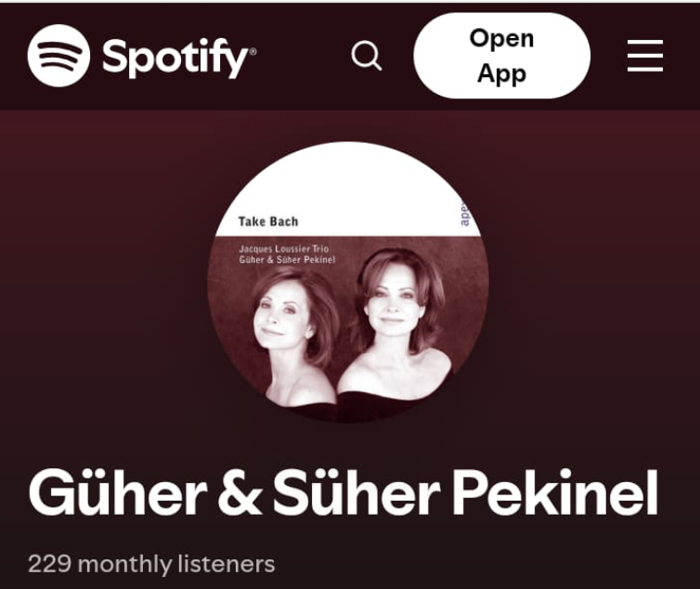The height and width of the screenshot is (589, 700).
Task: Click the 229 monthly listeners text
Action: [151, 564]
